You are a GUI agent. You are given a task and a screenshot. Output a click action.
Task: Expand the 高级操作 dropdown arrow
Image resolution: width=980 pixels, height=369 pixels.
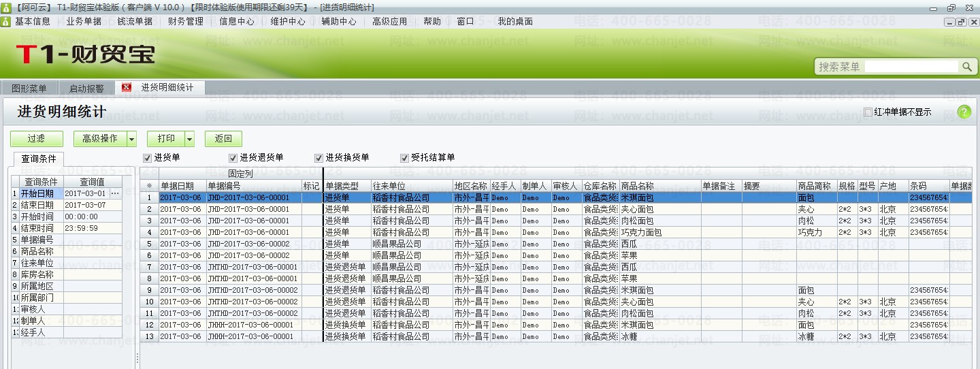click(x=132, y=139)
